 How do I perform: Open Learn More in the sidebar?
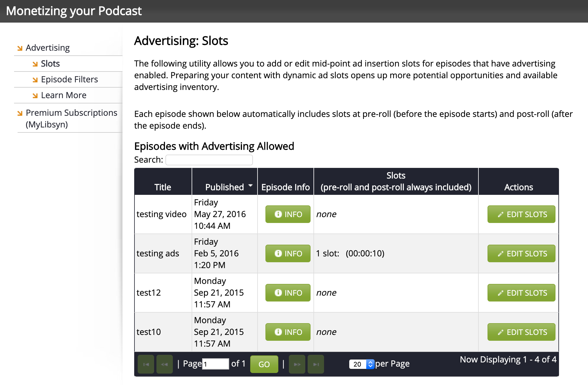(x=64, y=95)
